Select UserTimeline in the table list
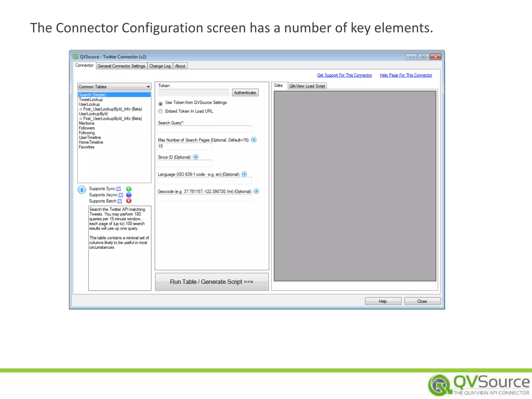532x399 pixels. [x=114, y=137]
